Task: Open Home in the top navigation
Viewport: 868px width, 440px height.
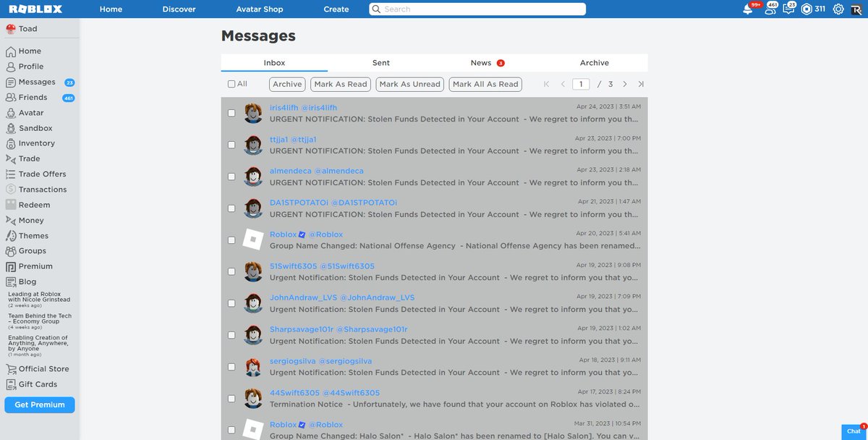Action: click(x=111, y=9)
